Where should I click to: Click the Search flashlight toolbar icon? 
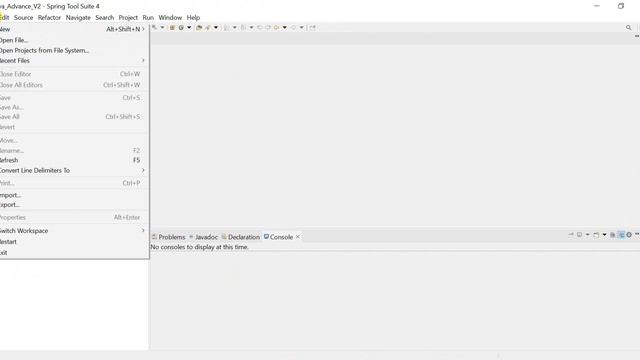click(x=208, y=27)
